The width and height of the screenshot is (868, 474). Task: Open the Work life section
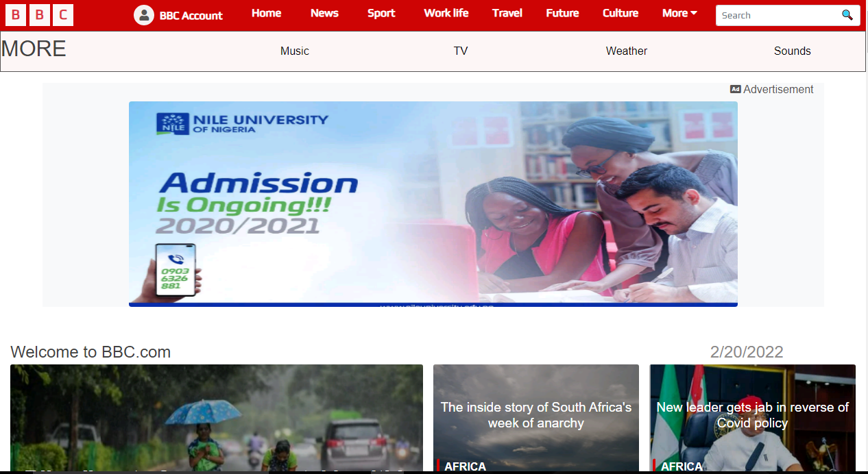tap(446, 13)
